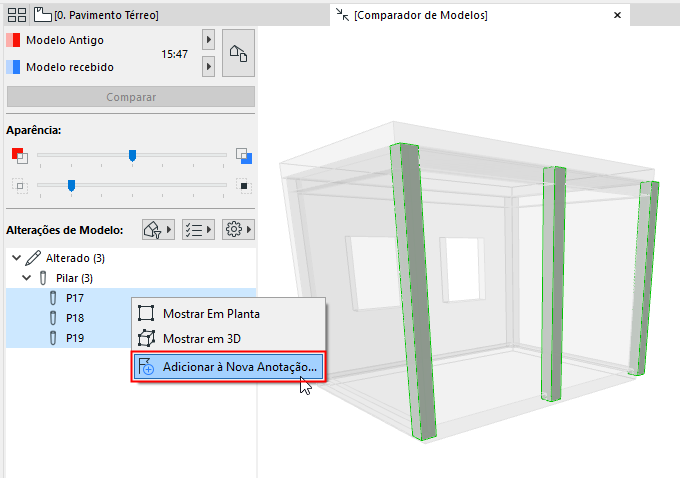Collapse the Pilar (3) group
Image resolution: width=680 pixels, height=478 pixels.
click(x=26, y=278)
